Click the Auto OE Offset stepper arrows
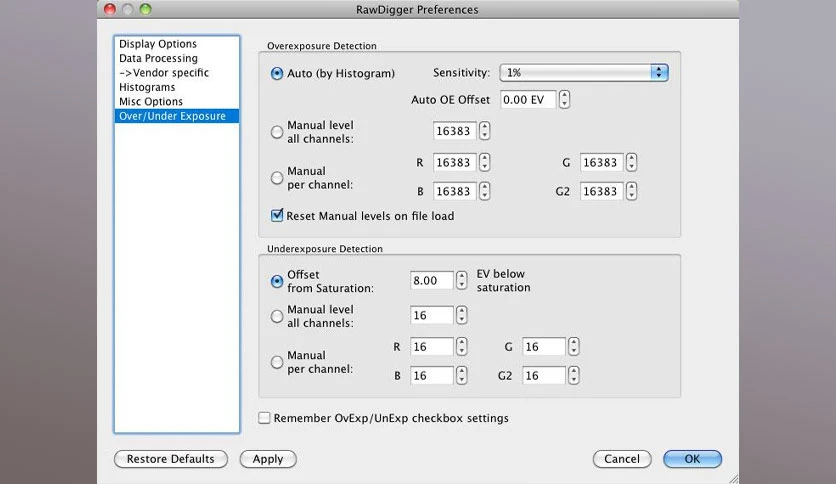 tap(564, 100)
